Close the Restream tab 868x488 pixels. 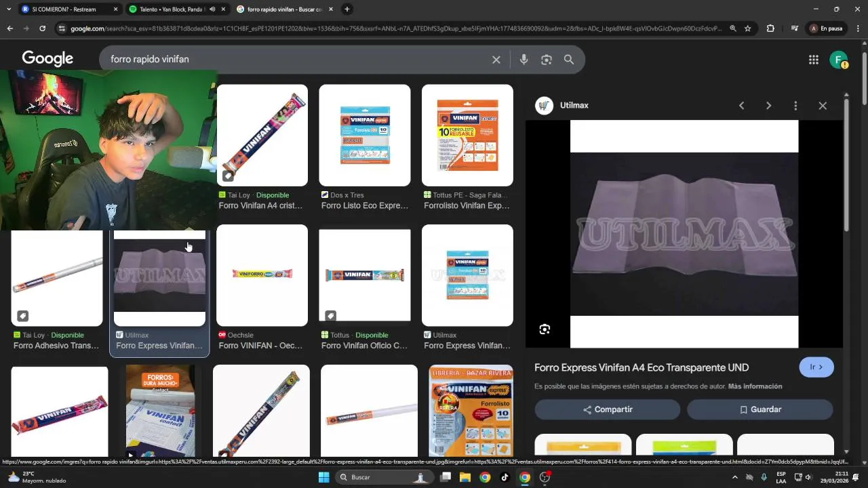tap(115, 9)
